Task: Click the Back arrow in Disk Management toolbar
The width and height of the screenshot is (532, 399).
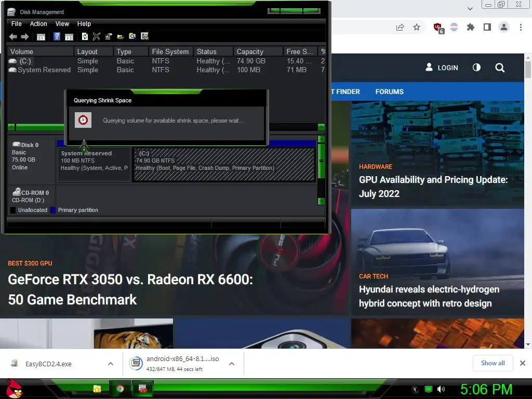Action: pyautogui.click(x=13, y=37)
